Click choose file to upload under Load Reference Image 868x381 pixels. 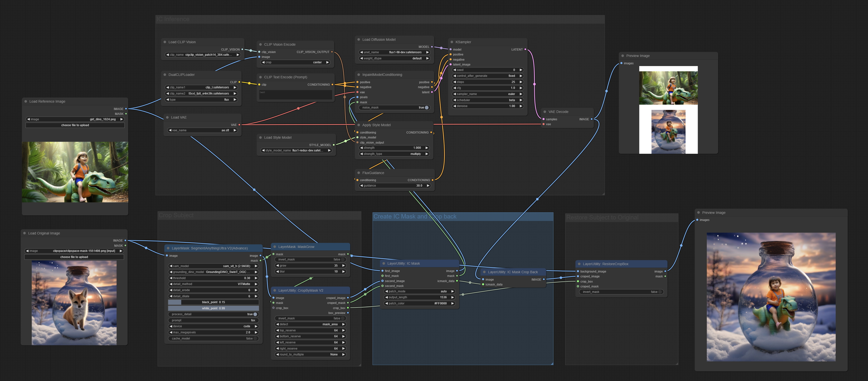75,125
